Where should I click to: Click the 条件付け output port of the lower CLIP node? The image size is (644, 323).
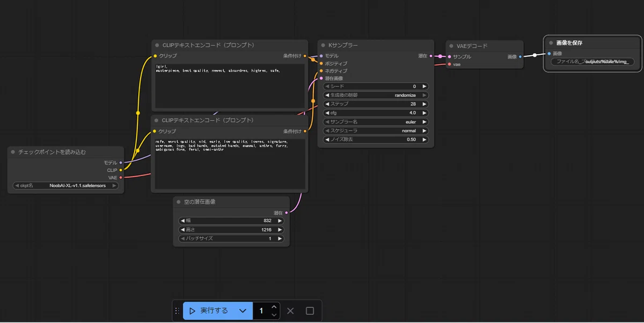point(305,131)
